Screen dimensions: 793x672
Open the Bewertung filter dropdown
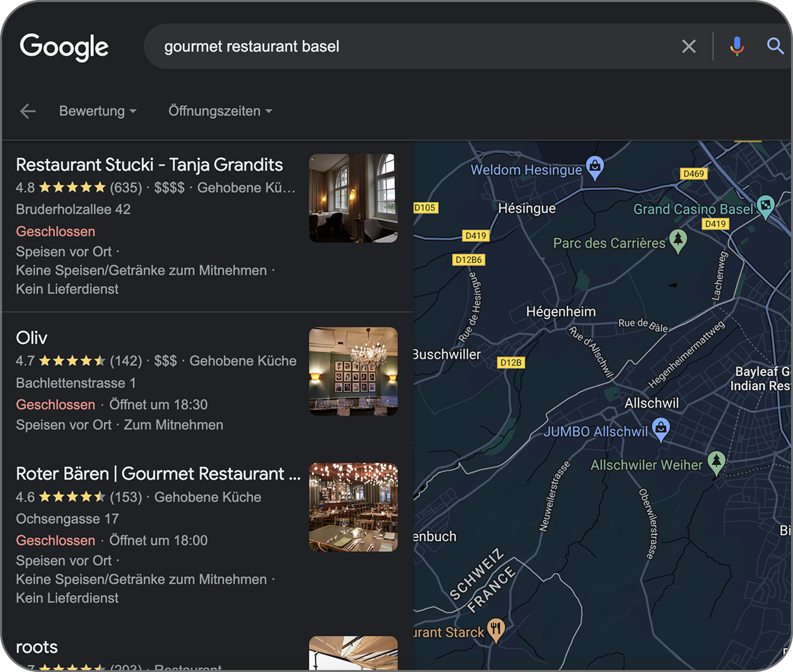[x=98, y=111]
